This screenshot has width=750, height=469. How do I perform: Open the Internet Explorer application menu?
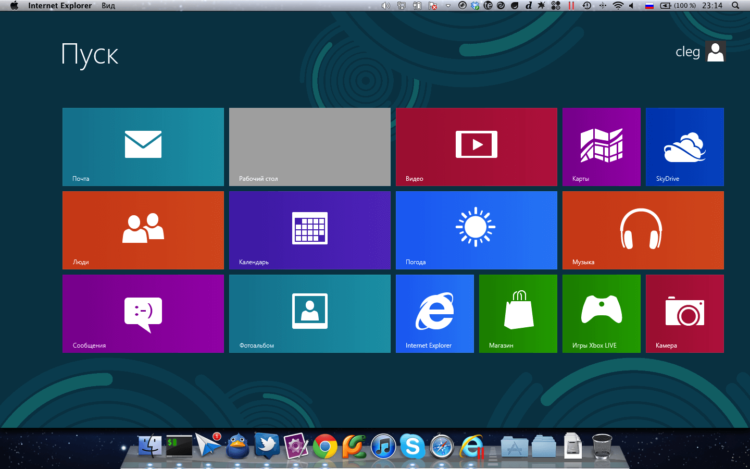60,6
